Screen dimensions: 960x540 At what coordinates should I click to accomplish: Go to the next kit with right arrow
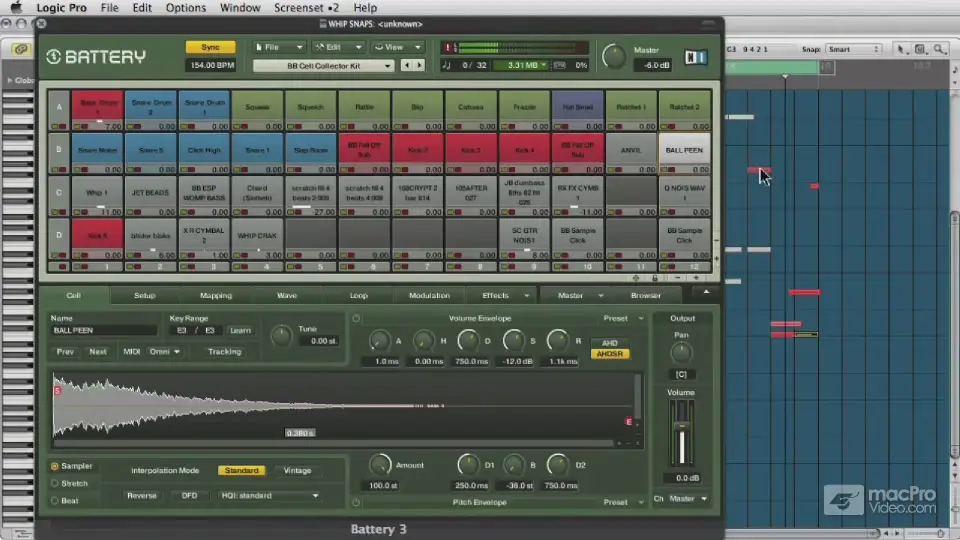point(419,65)
